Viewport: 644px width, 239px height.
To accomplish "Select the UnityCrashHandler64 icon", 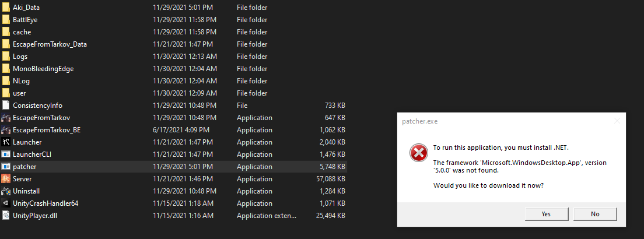I will pyautogui.click(x=6, y=203).
